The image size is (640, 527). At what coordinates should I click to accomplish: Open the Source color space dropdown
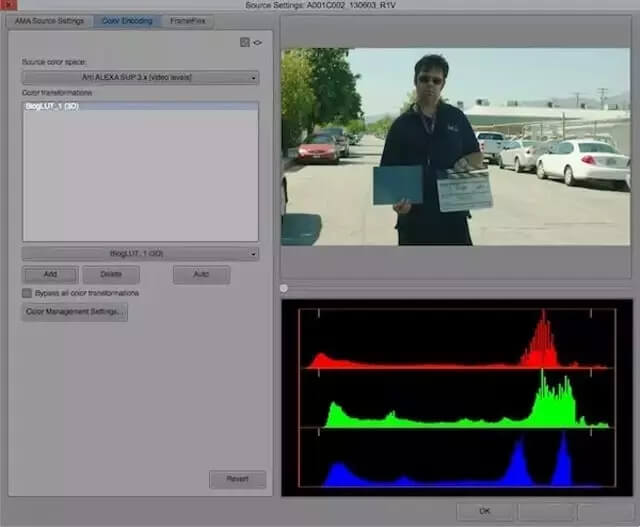(140, 77)
